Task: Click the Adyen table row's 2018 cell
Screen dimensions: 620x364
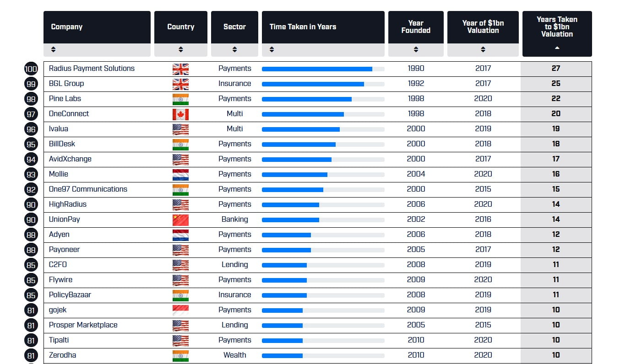Action: 483,235
